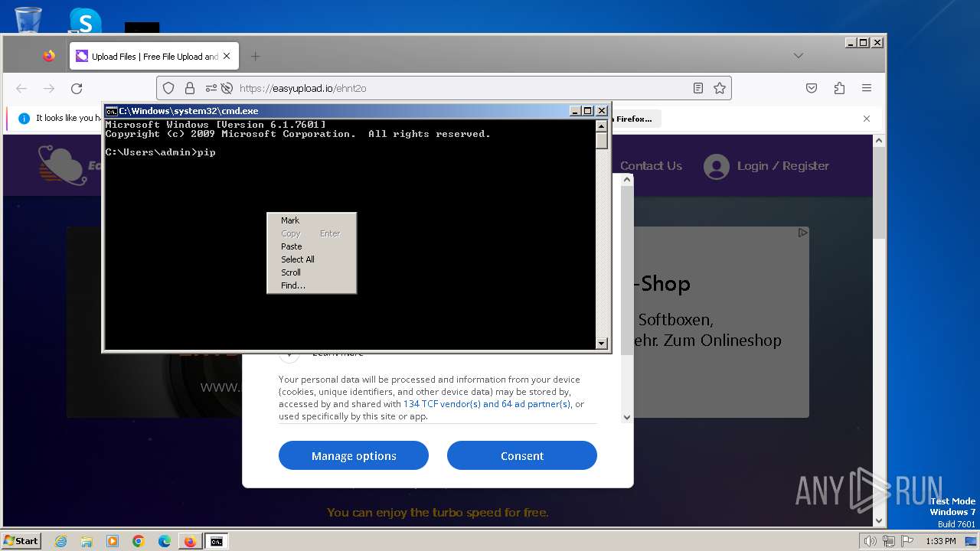Open the 134 TCF vendor(s) and 64 ad partner(s) link
This screenshot has width=980, height=551.
pos(487,404)
